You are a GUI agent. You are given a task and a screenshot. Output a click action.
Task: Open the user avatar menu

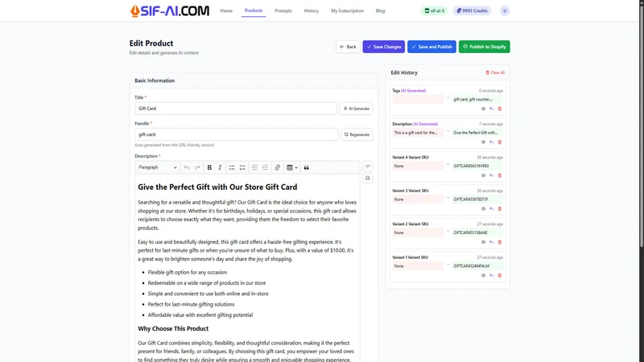click(505, 10)
